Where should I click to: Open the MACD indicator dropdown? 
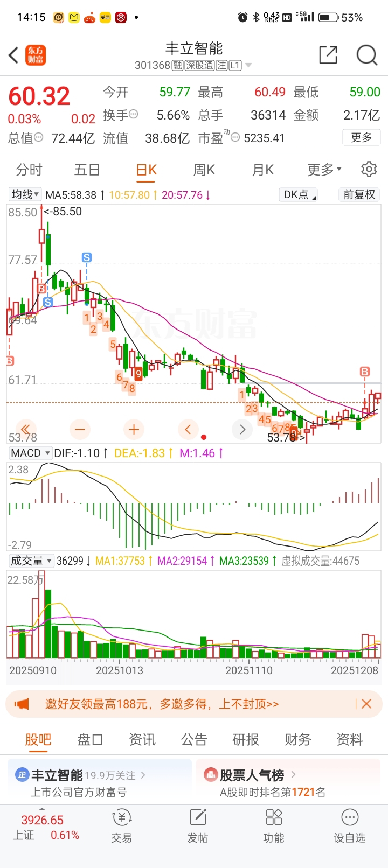[x=30, y=453]
